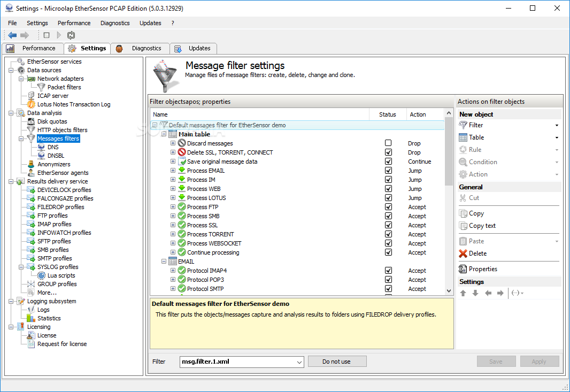This screenshot has height=392, width=570.
Task: Collapse the EMAIL table node
Action: pos(164,262)
